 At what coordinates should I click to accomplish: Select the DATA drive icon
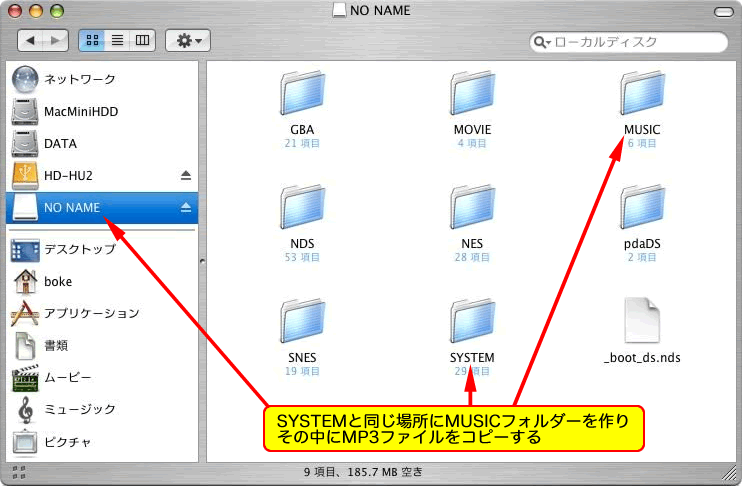pos(25,144)
